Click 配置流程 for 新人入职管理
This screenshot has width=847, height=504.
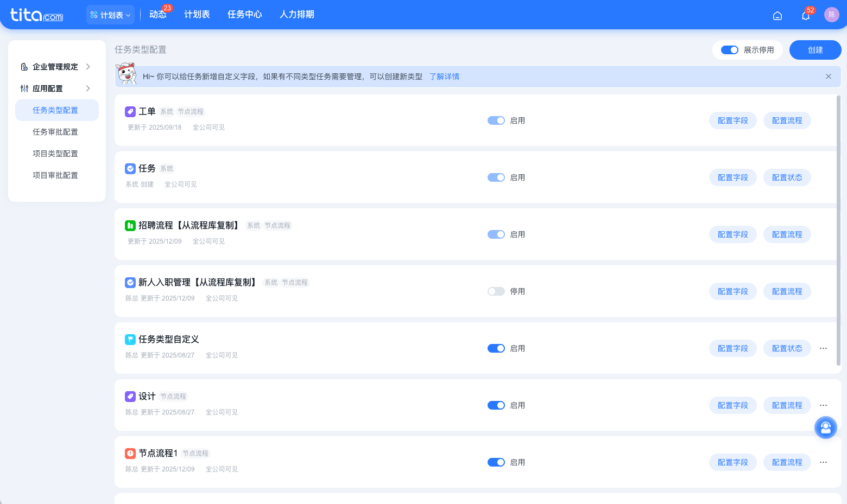[x=787, y=291]
